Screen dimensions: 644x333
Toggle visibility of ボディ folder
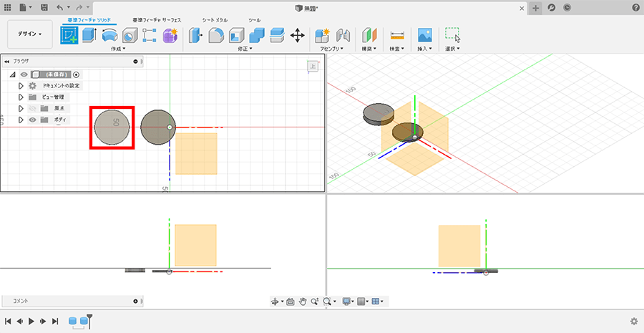point(32,120)
